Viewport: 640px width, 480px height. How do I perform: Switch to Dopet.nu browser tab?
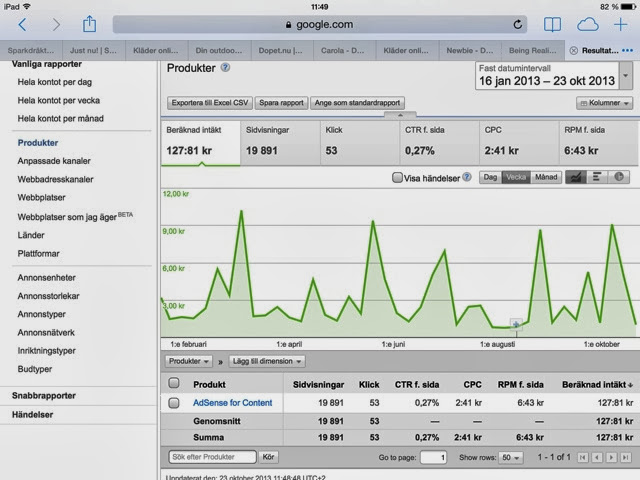281,51
